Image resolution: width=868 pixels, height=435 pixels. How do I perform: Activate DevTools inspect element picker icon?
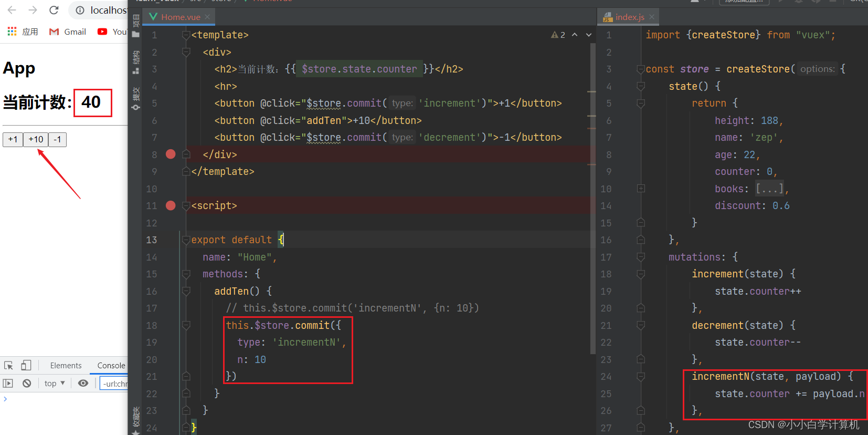(x=8, y=365)
